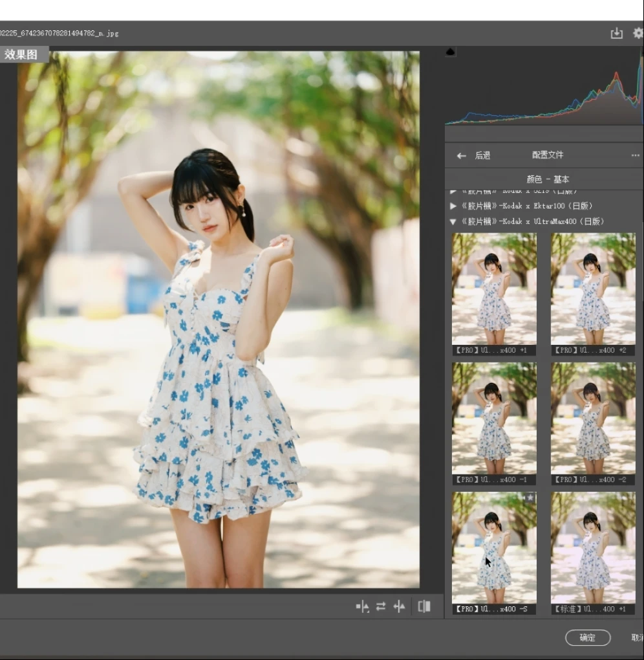This screenshot has width=644, height=660.
Task: Click the copy current settings to before icon
Action: [x=399, y=606]
